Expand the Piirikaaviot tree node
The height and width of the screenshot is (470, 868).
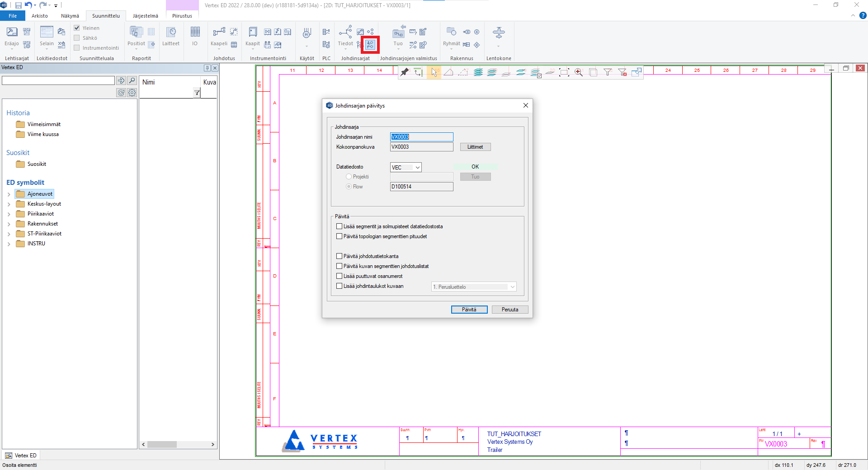tap(9, 214)
